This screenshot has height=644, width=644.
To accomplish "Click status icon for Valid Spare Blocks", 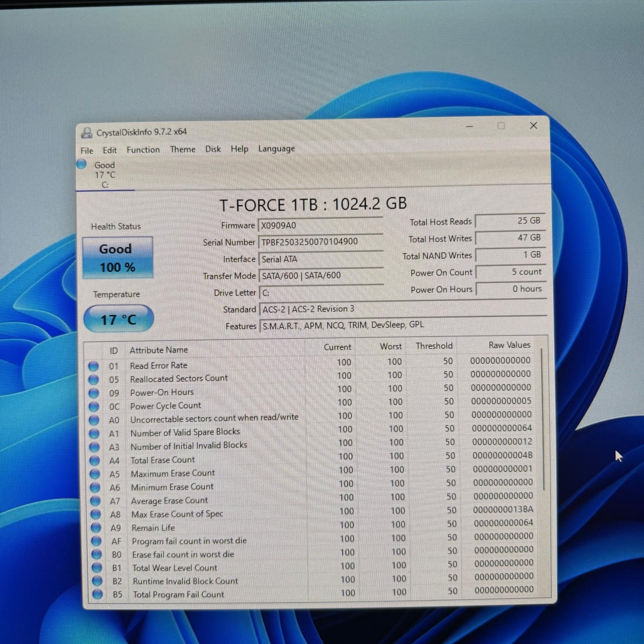I will coord(94,434).
